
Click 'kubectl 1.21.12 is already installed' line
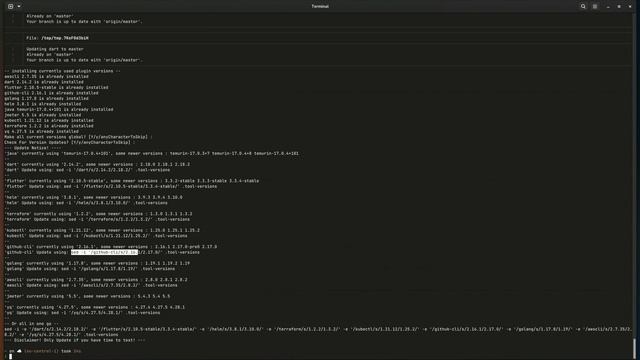point(49,120)
